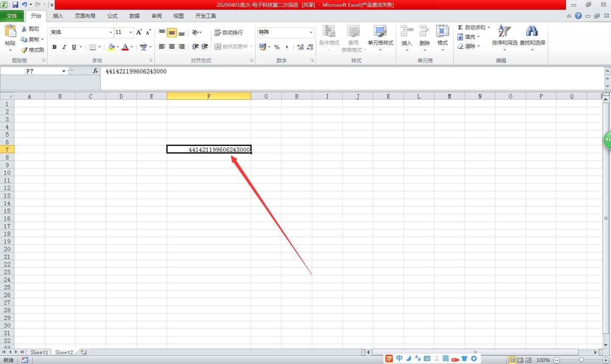
Task: Open the font name dropdown 宋体
Action: (x=111, y=32)
